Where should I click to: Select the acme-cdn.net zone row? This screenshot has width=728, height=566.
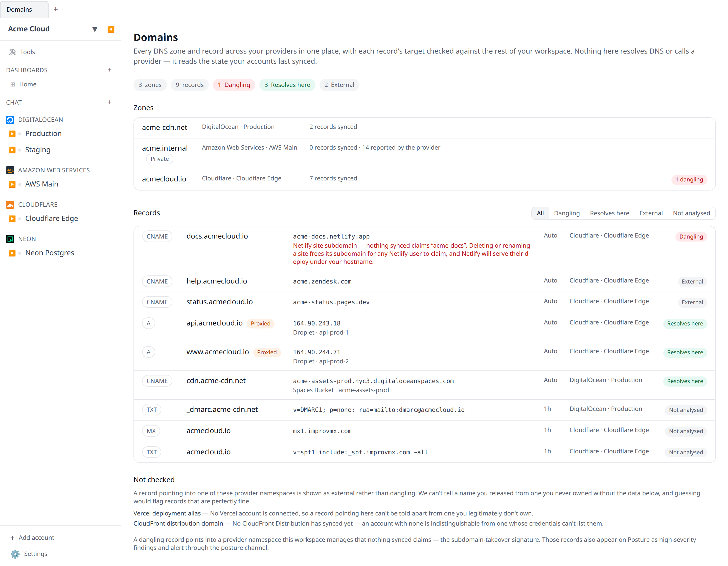pos(424,128)
